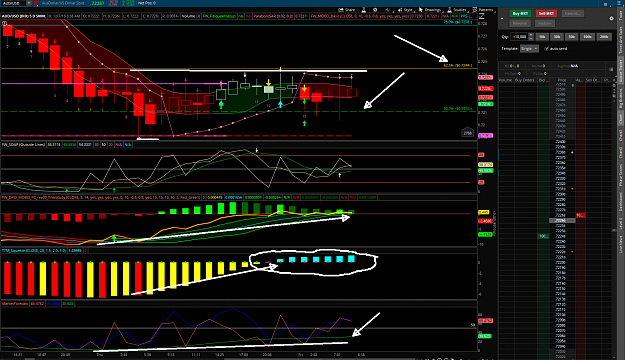Click the Reverse position button
Screen dimensions: 625x360
click(x=520, y=24)
